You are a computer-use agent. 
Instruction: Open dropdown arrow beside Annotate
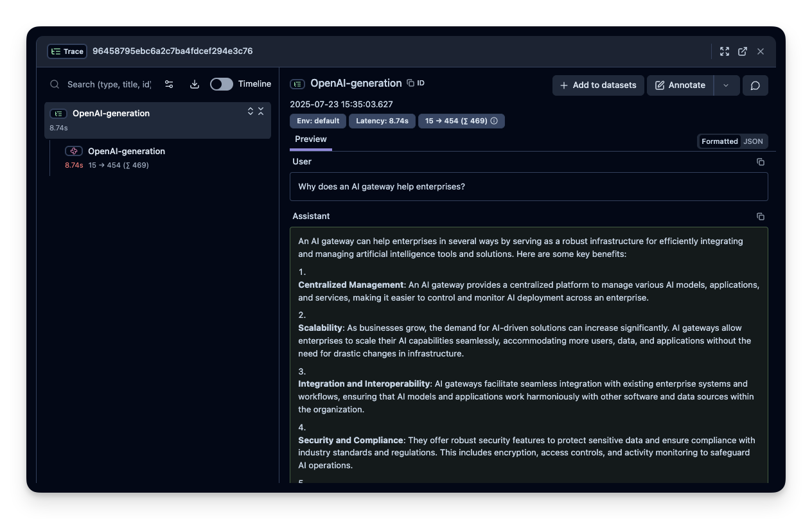(x=726, y=85)
